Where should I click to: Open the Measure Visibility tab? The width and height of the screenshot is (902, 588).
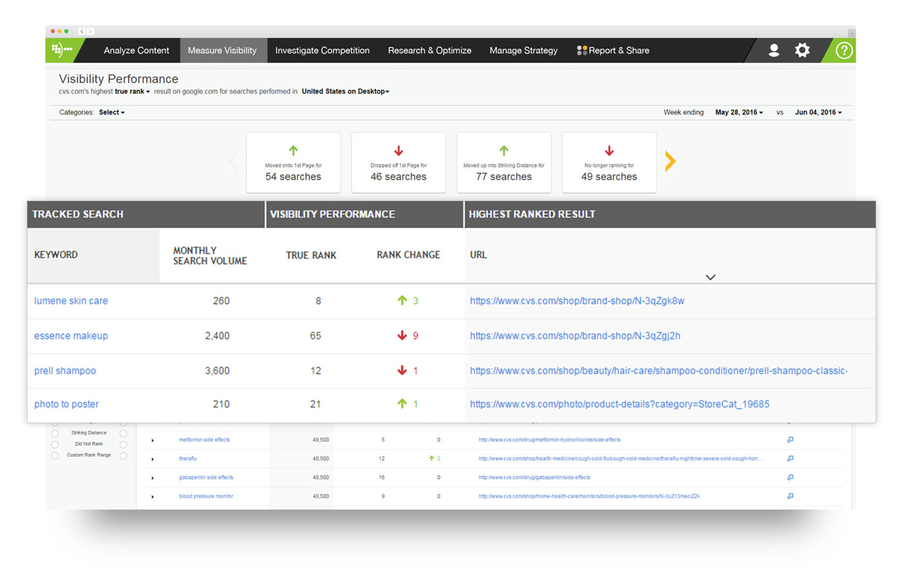222,50
